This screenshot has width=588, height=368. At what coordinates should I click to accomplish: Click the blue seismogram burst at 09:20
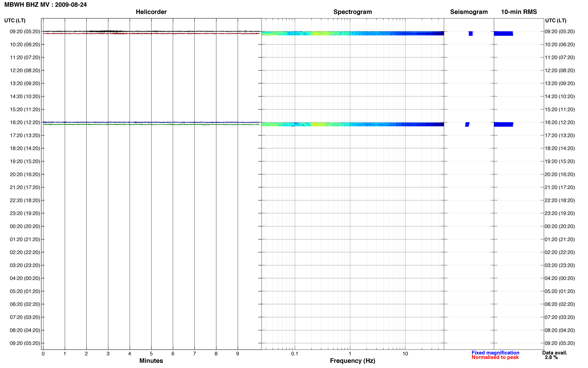[471, 33]
